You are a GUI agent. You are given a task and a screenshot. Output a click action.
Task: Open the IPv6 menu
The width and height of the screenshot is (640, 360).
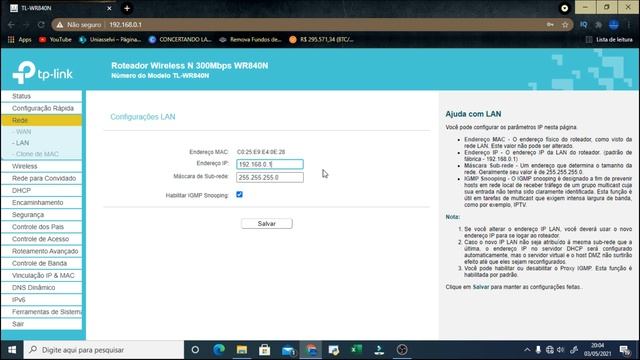pyautogui.click(x=42, y=300)
